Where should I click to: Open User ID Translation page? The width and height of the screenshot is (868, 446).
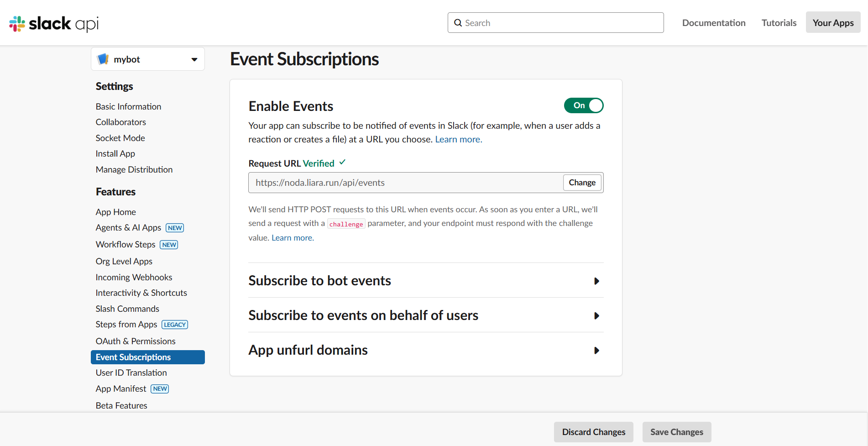(131, 373)
